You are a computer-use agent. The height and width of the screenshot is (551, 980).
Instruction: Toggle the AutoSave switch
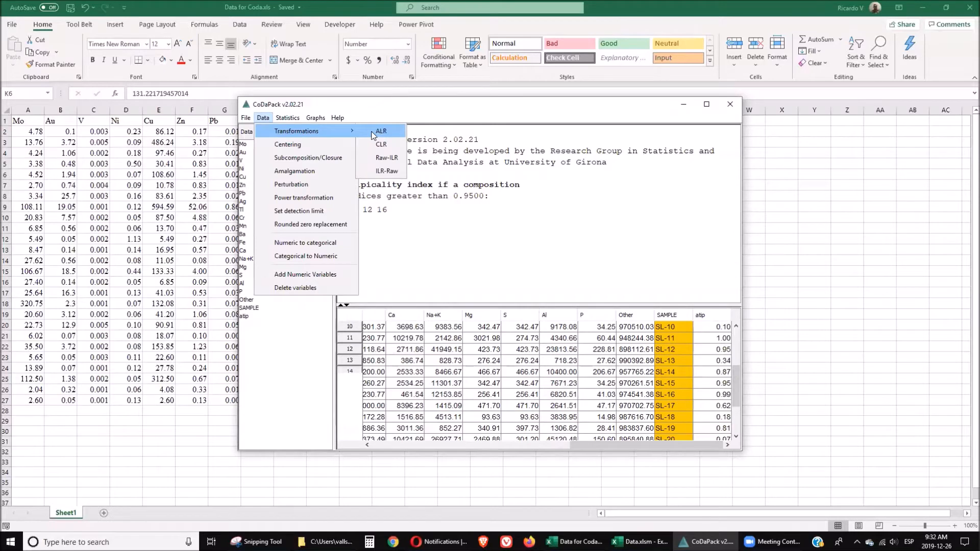pos(49,8)
